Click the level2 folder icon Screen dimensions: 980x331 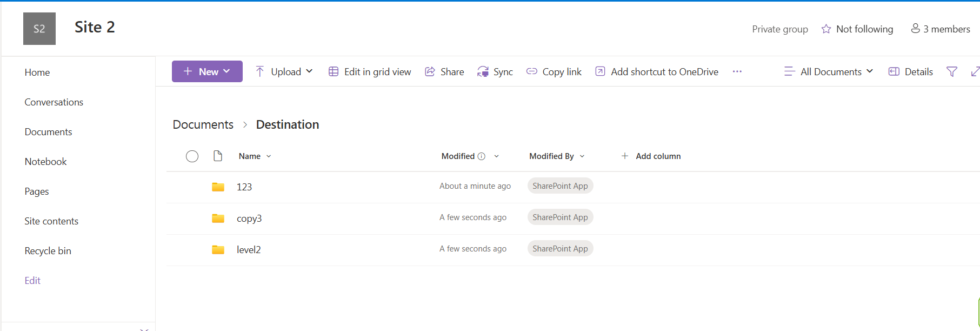[218, 250]
